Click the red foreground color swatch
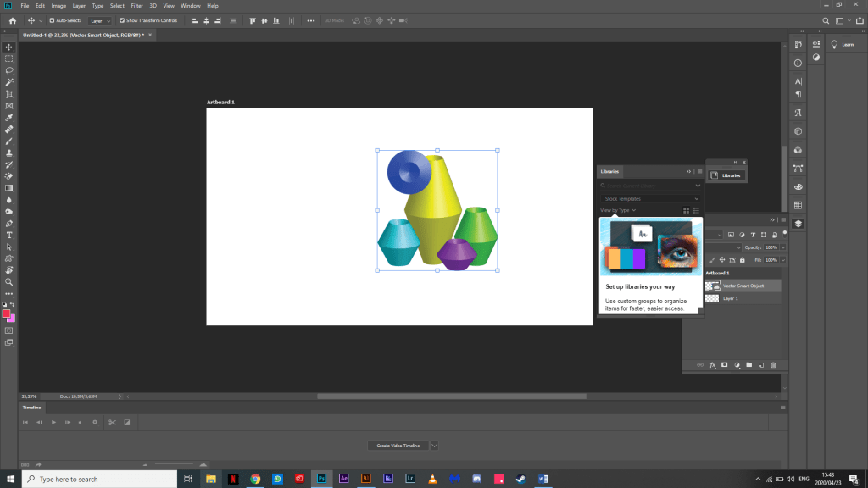 (7, 313)
